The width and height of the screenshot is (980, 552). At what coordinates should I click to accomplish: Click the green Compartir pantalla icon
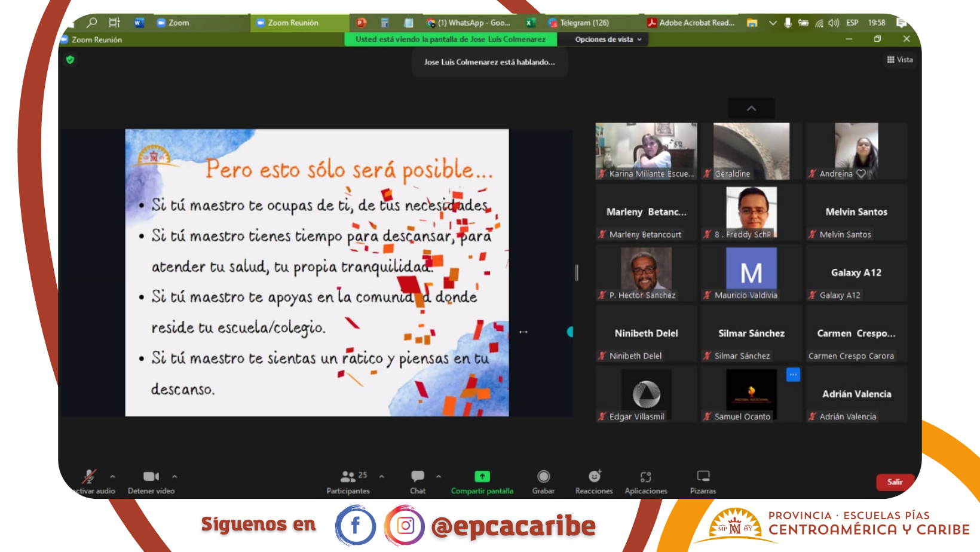tap(482, 476)
